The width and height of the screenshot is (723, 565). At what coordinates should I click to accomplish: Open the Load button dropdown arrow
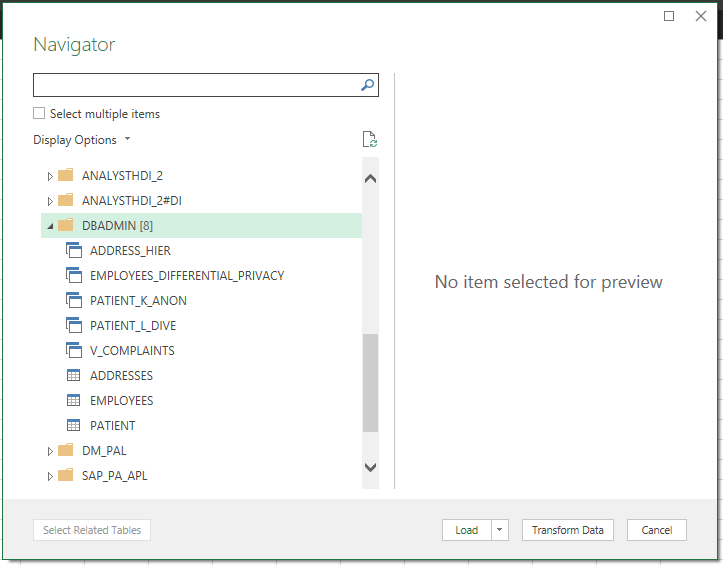click(x=500, y=530)
